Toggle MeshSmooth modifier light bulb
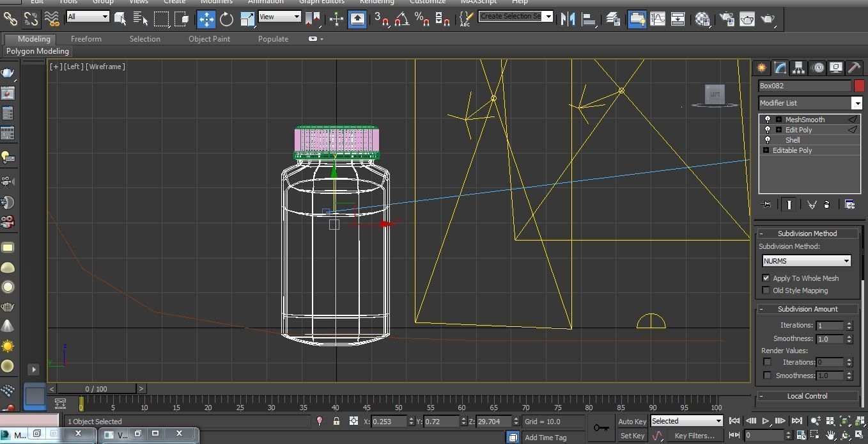This screenshot has height=444, width=868. pos(768,120)
